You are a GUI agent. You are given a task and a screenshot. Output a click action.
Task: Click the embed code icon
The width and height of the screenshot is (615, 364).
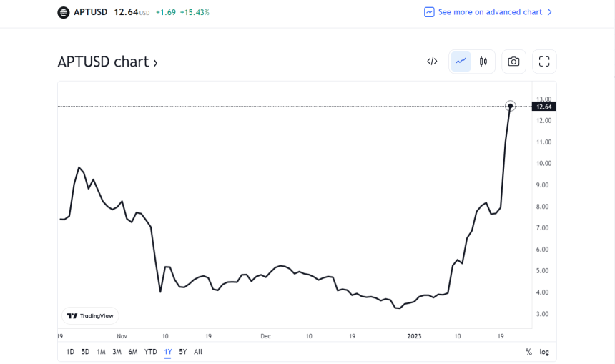point(432,62)
